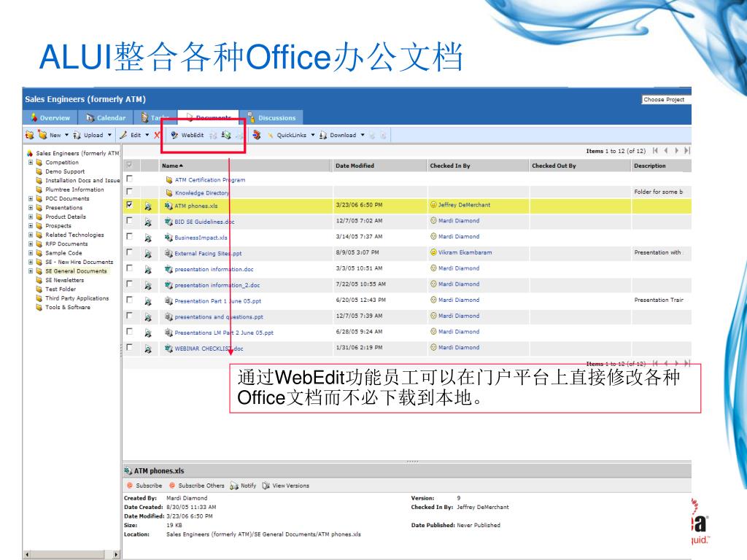Open the Upload dropdown arrow
Screen dimensions: 747x560
(x=109, y=135)
